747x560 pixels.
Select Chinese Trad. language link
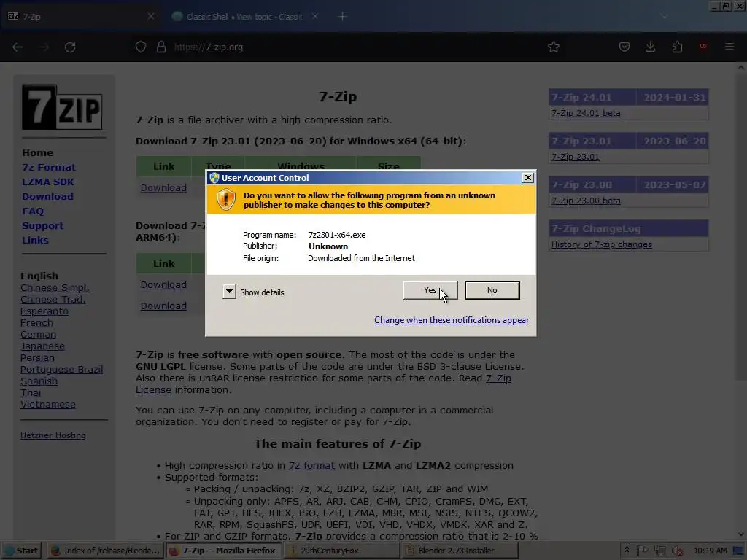pyautogui.click(x=53, y=300)
